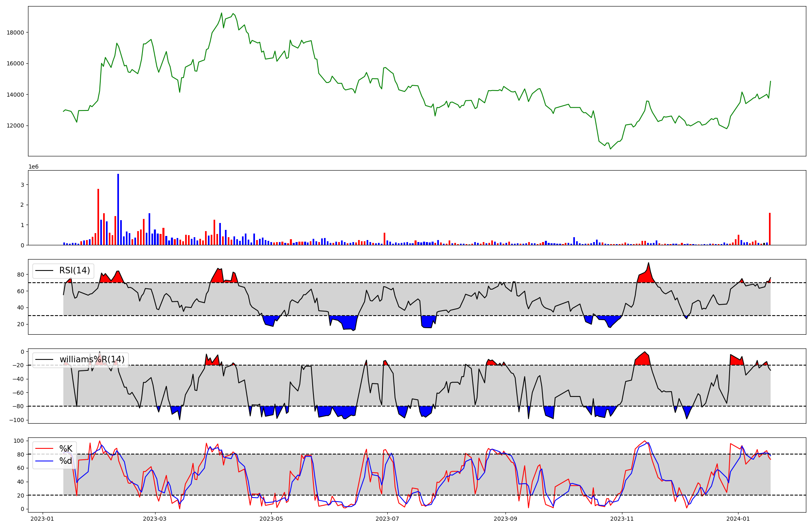Click the 2023-11 x-axis date label
The image size is (812, 528).
[622, 519]
